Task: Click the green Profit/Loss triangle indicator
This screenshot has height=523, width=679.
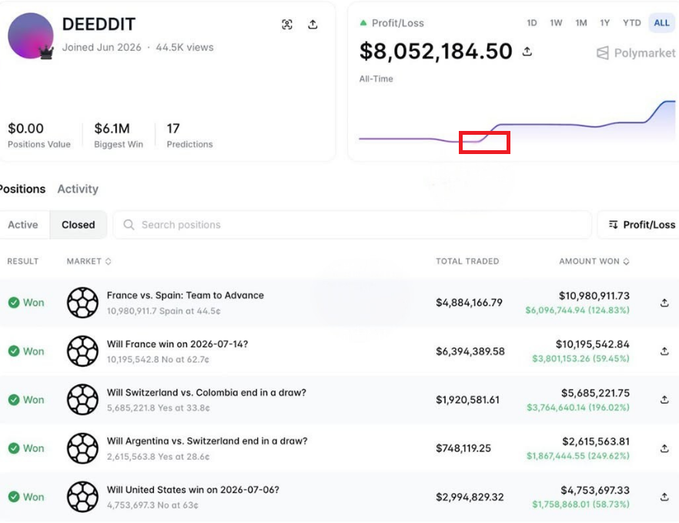Action: 363,23
